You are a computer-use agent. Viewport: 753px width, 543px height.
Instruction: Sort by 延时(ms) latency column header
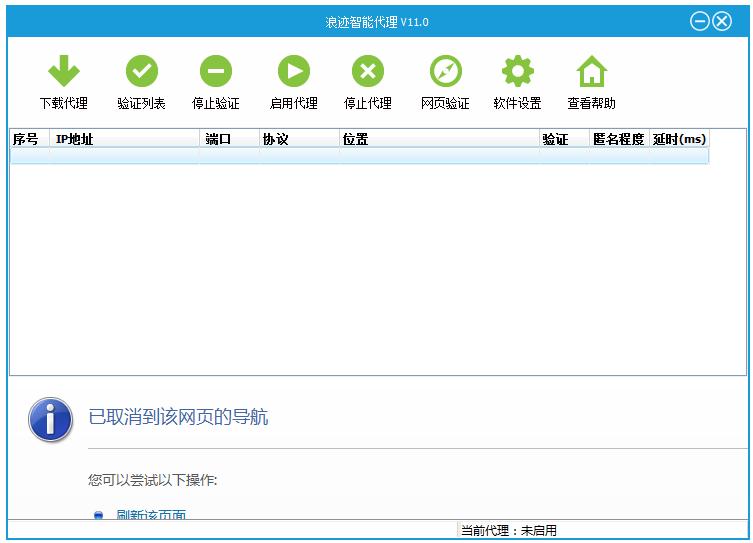click(678, 140)
